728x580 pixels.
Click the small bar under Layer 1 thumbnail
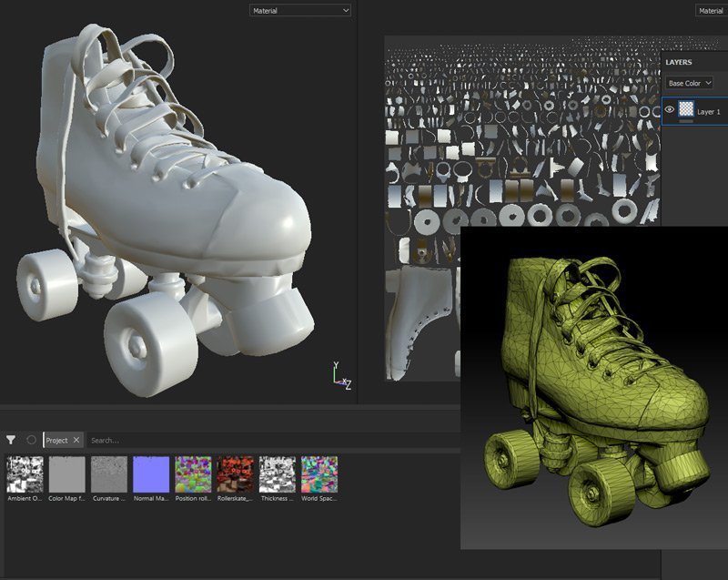point(686,121)
